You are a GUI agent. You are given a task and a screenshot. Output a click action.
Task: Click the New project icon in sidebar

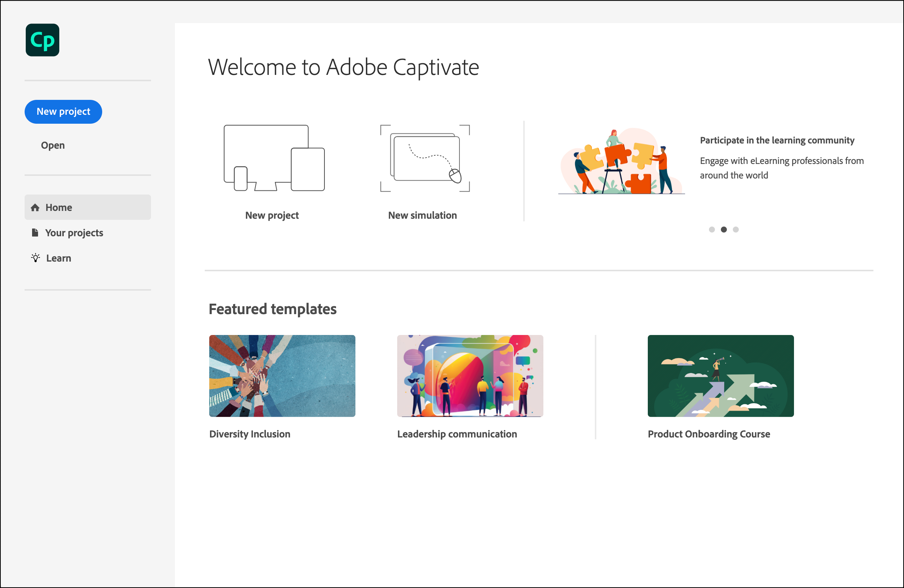click(64, 111)
